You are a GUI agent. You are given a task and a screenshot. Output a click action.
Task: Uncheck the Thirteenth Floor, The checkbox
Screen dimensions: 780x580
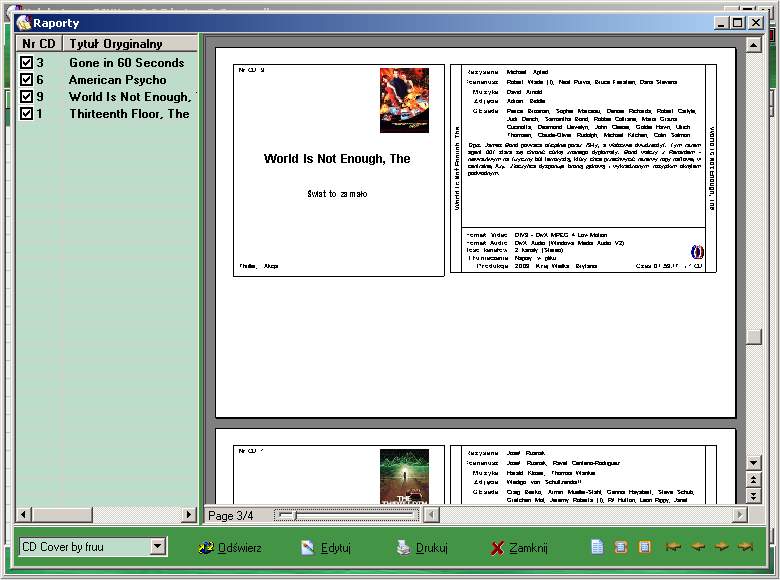27,114
